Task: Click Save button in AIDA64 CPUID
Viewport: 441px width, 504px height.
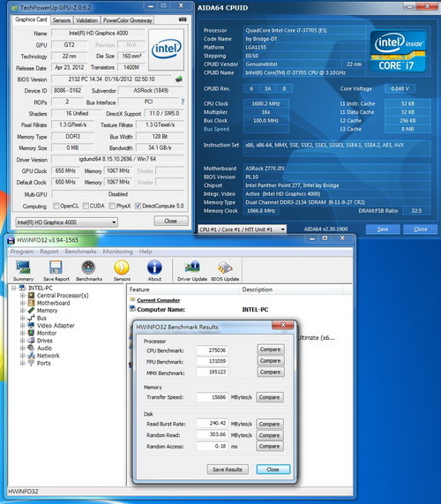Action: coord(383,229)
